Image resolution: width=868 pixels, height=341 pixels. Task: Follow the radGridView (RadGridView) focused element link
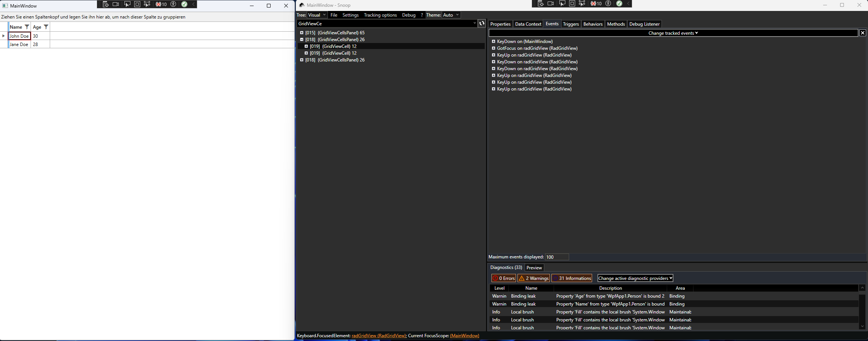tap(379, 336)
